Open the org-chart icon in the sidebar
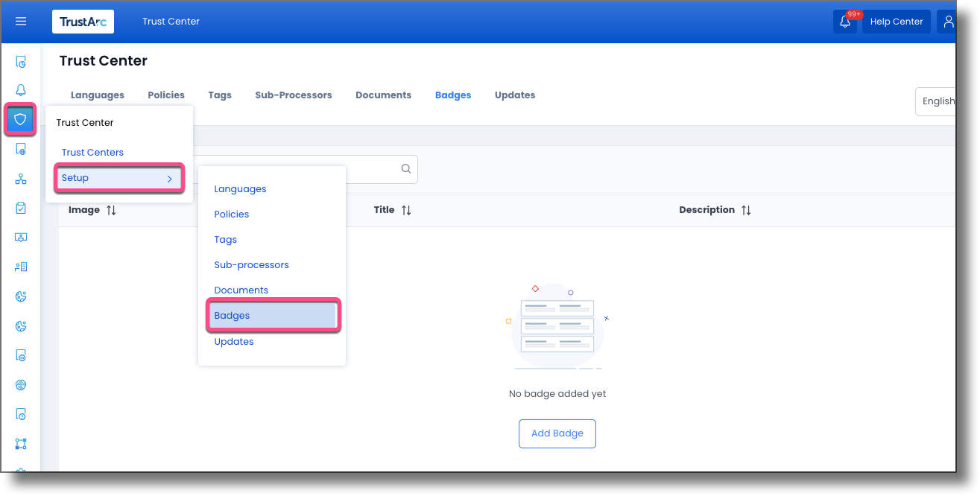 [x=20, y=178]
